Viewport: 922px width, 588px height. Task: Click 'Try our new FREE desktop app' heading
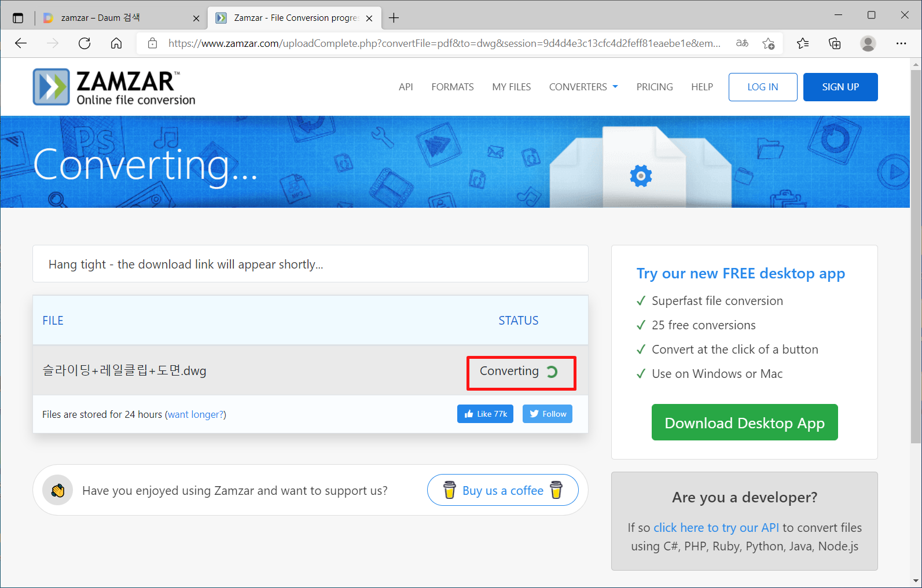click(741, 273)
